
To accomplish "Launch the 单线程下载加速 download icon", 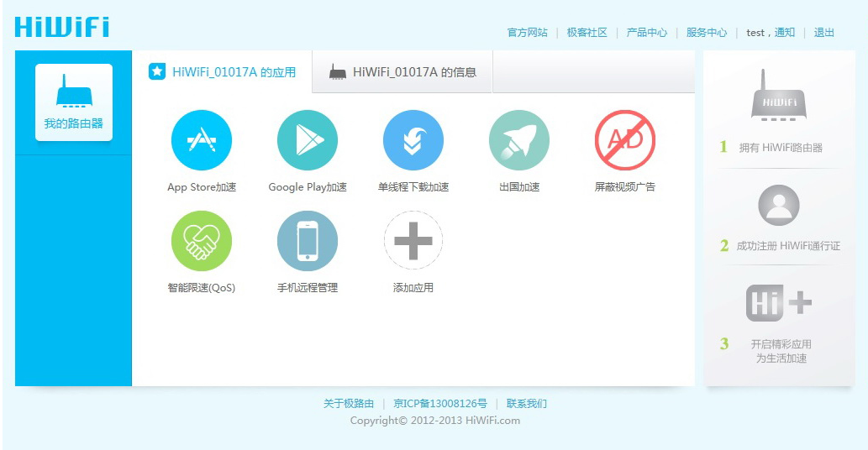I will tap(413, 140).
